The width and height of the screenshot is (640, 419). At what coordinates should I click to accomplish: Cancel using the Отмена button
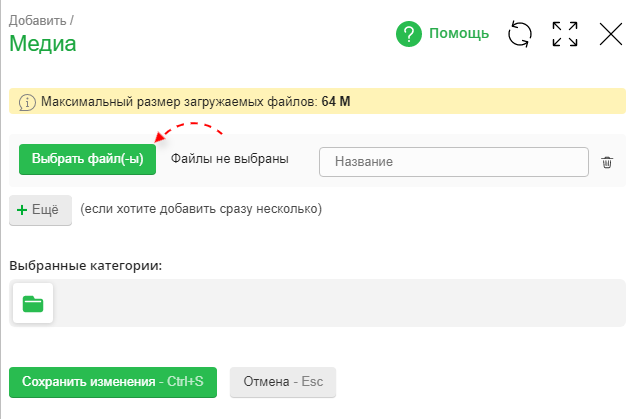coord(283,382)
